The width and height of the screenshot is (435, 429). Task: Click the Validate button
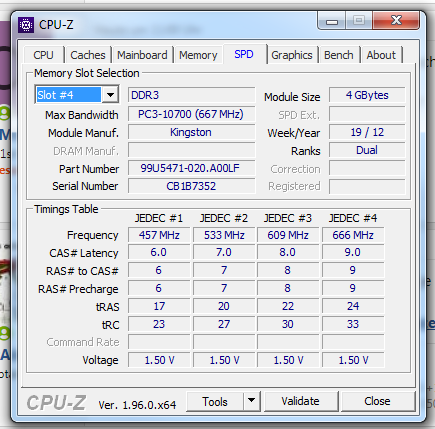[x=300, y=401]
